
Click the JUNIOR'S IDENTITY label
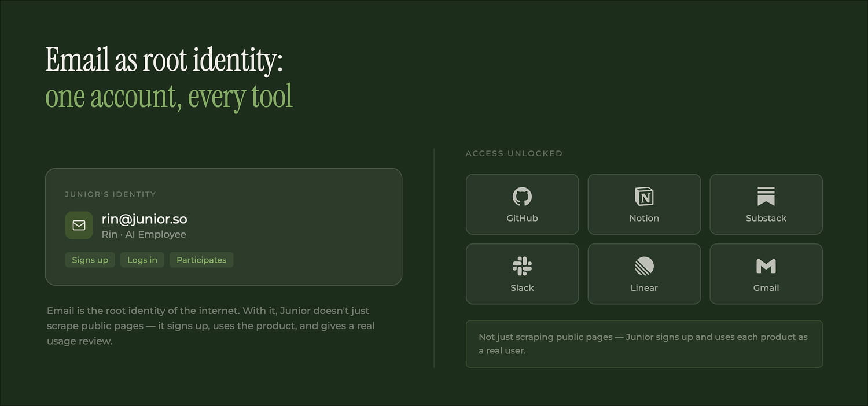pos(111,194)
